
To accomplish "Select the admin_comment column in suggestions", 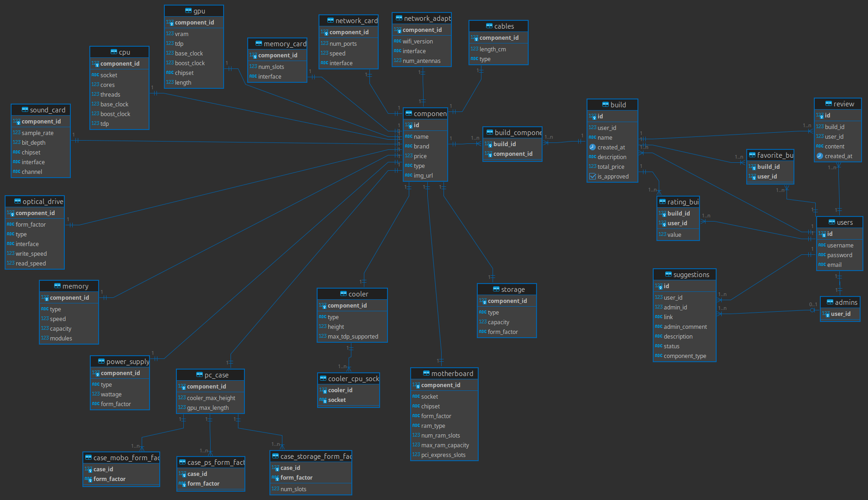I will 685,327.
